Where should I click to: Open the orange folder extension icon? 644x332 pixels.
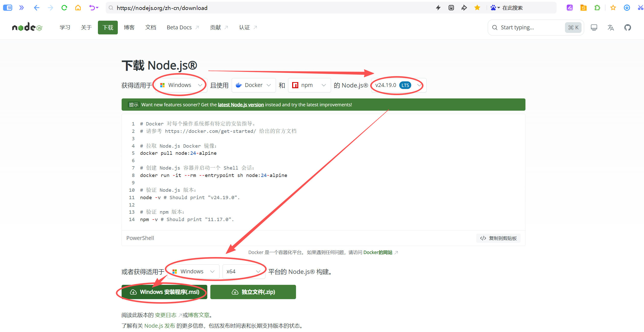(583, 8)
